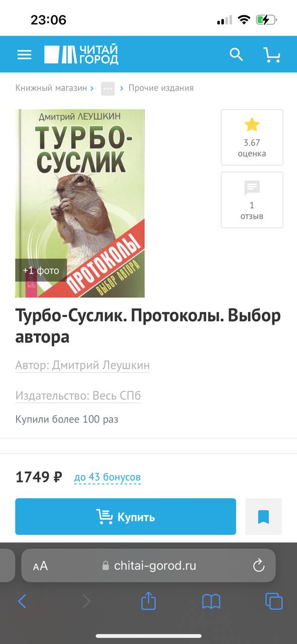Tap the Читай-город logo

click(81, 55)
